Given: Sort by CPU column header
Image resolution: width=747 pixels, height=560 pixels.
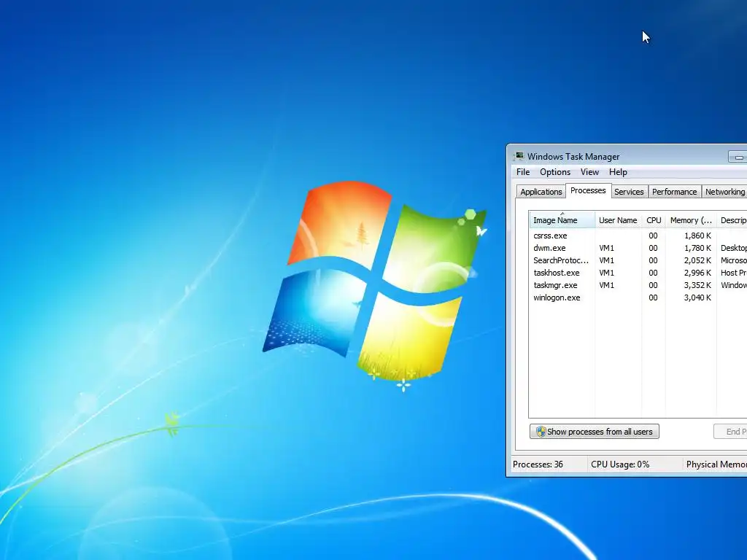Looking at the screenshot, I should tap(654, 220).
